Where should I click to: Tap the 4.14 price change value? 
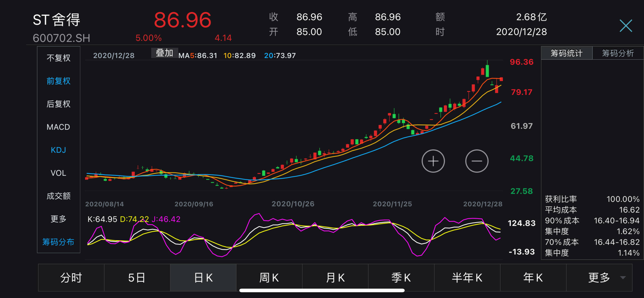point(223,38)
